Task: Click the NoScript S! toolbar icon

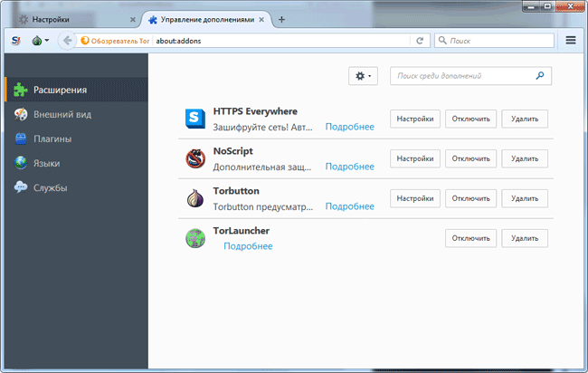Action: (15, 41)
